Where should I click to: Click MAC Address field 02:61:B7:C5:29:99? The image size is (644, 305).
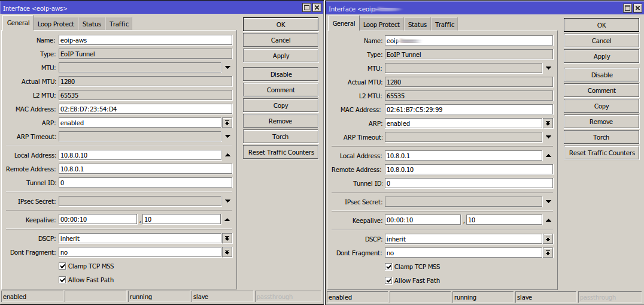click(469, 110)
